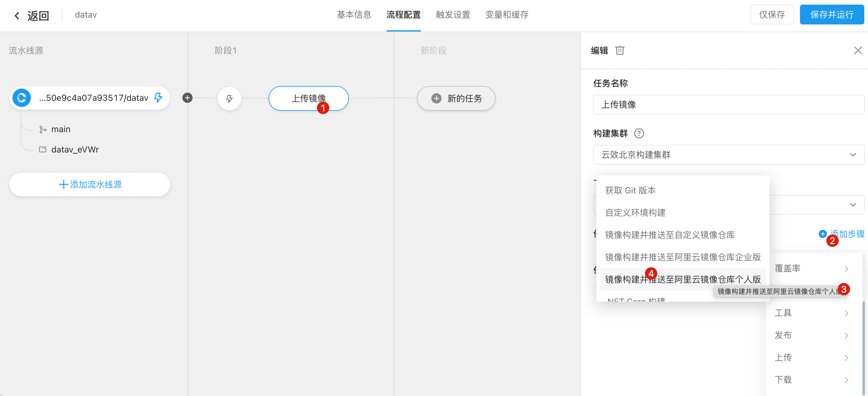Click the plus icon before 阶段1
The height and width of the screenshot is (396, 868).
187,98
